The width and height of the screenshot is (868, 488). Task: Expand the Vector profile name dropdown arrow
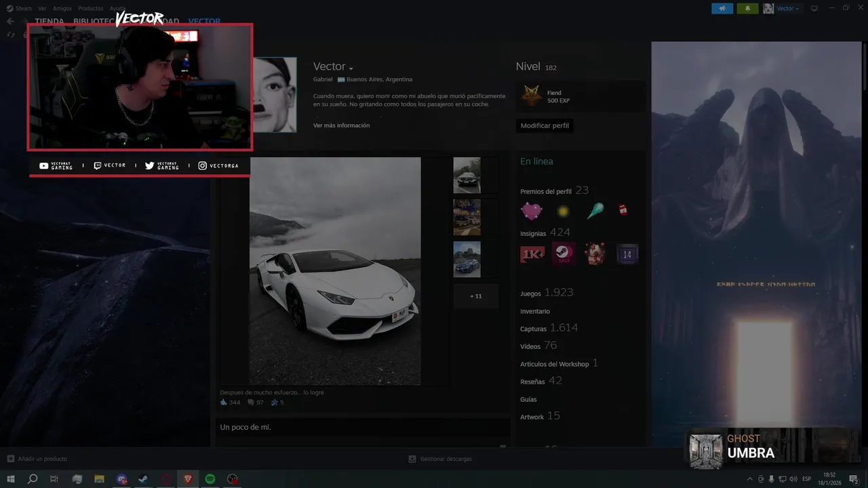pos(351,68)
